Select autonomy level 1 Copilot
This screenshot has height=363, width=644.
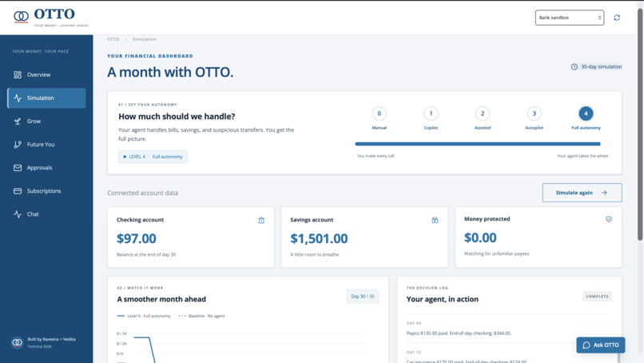(x=431, y=118)
